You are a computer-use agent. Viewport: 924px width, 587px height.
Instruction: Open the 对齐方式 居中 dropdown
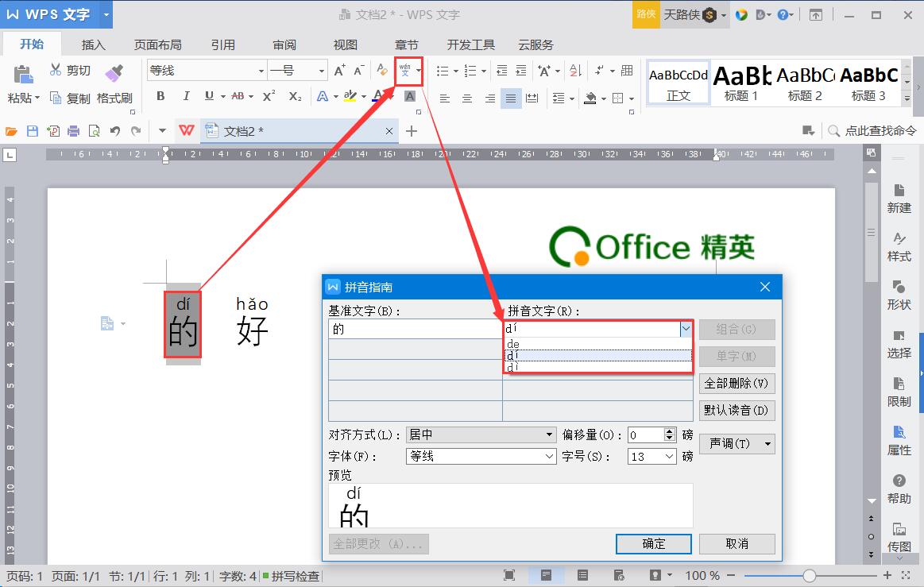pyautogui.click(x=481, y=435)
